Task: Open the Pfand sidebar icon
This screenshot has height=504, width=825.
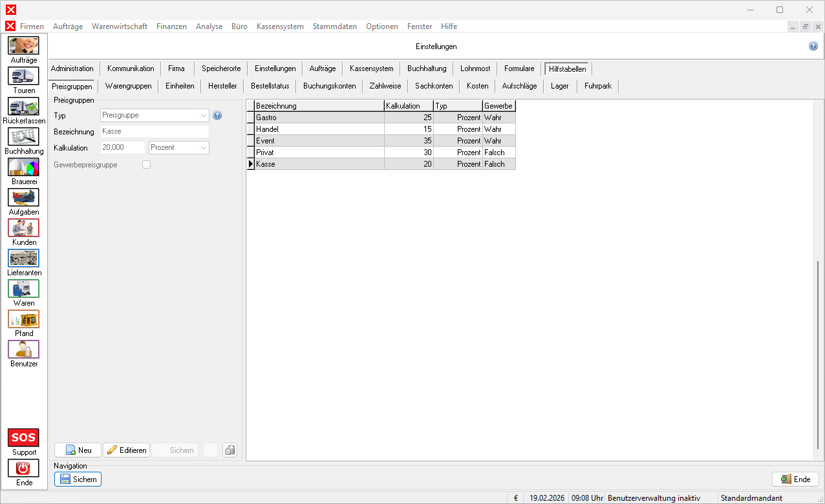Action: pyautogui.click(x=24, y=319)
